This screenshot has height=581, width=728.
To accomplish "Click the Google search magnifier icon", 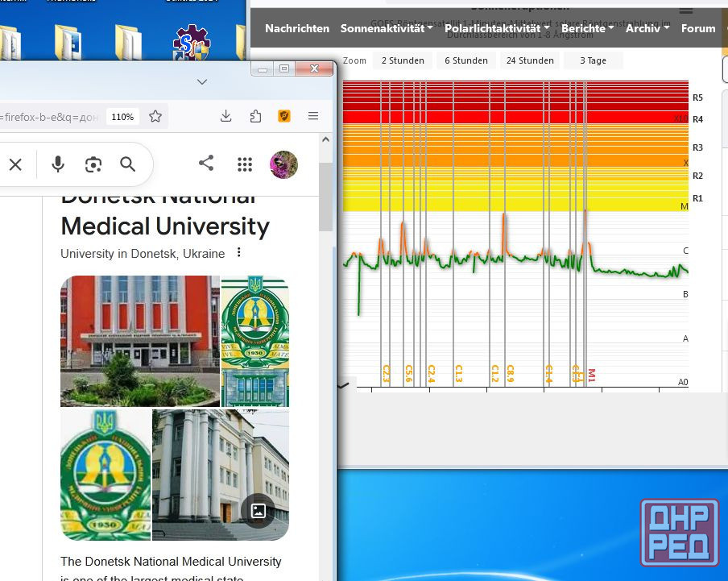I will 128,164.
